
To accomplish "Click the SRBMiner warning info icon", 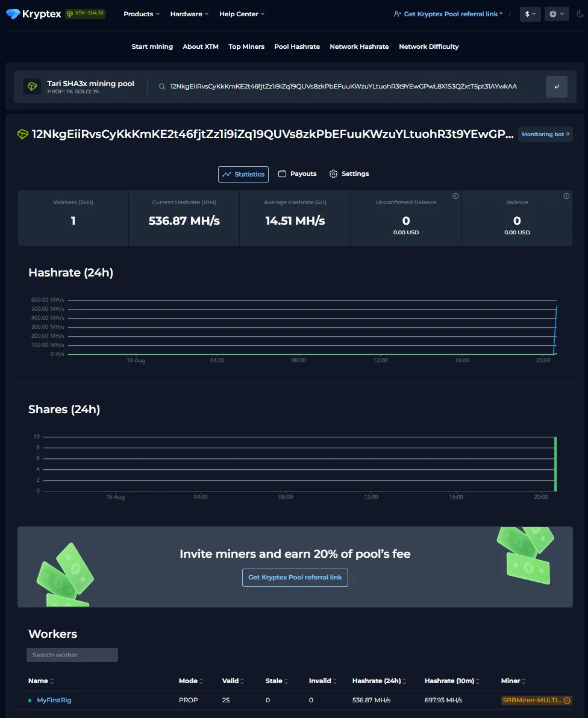I will [567, 701].
